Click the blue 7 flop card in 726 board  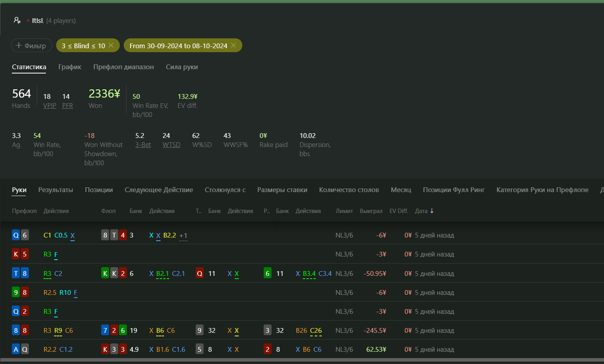point(105,330)
